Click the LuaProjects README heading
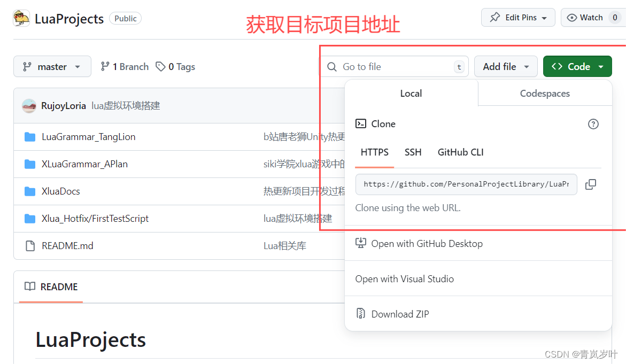This screenshot has height=364, width=626. [x=91, y=340]
